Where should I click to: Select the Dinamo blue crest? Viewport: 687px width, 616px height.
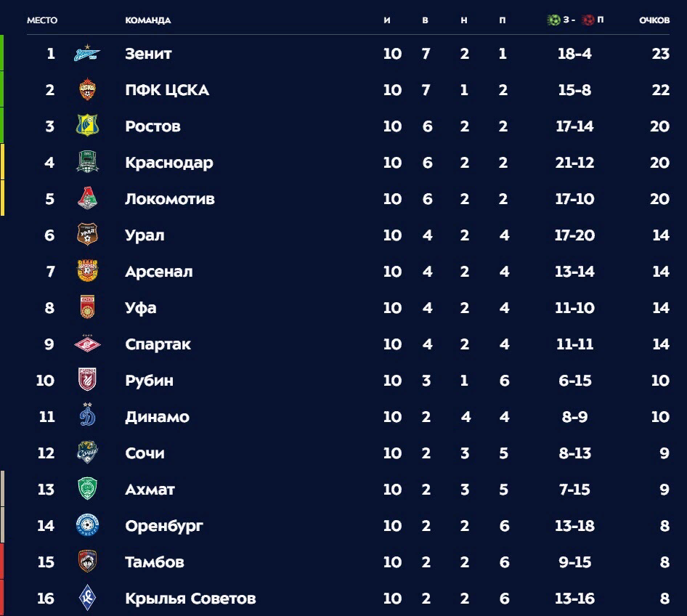pyautogui.click(x=87, y=416)
